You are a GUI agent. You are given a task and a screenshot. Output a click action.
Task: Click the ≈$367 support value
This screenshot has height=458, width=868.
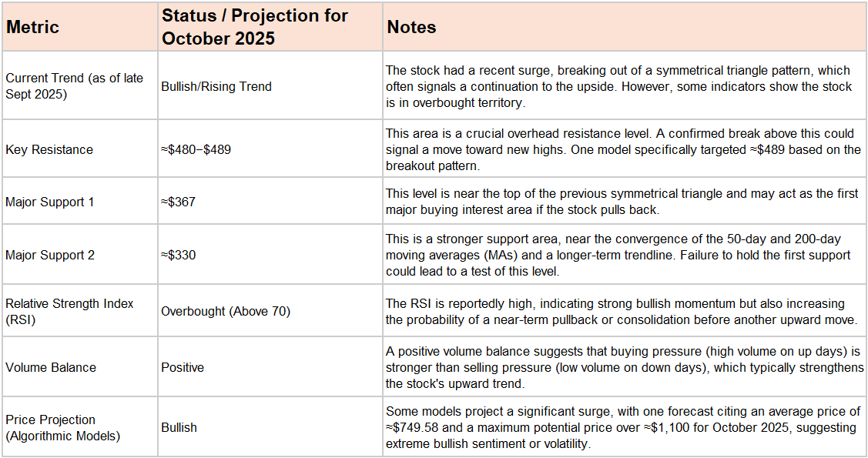click(x=179, y=202)
